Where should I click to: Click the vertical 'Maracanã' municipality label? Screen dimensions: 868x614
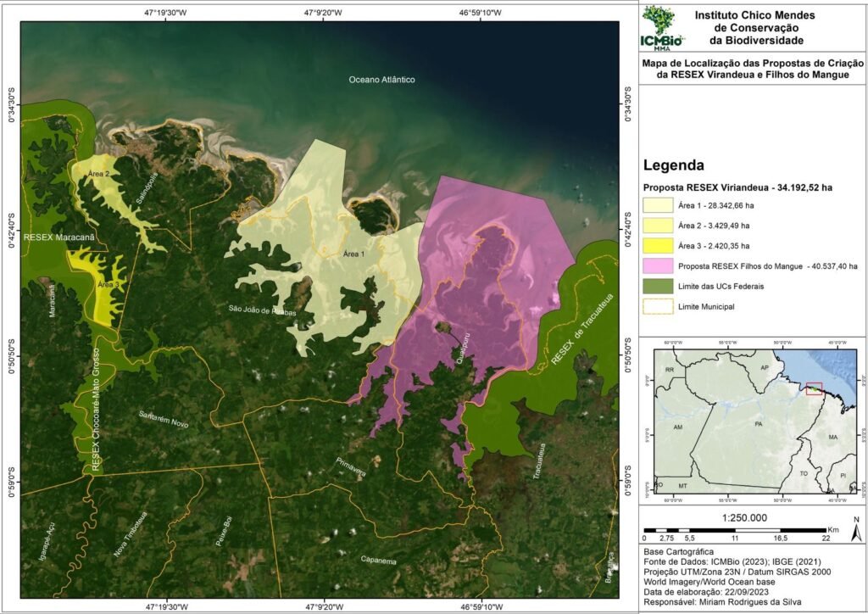[52, 301]
